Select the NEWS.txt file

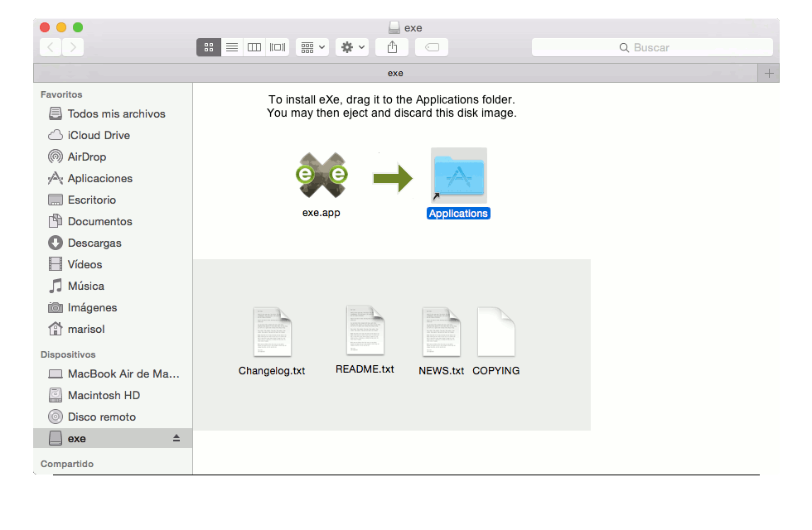pos(441,331)
